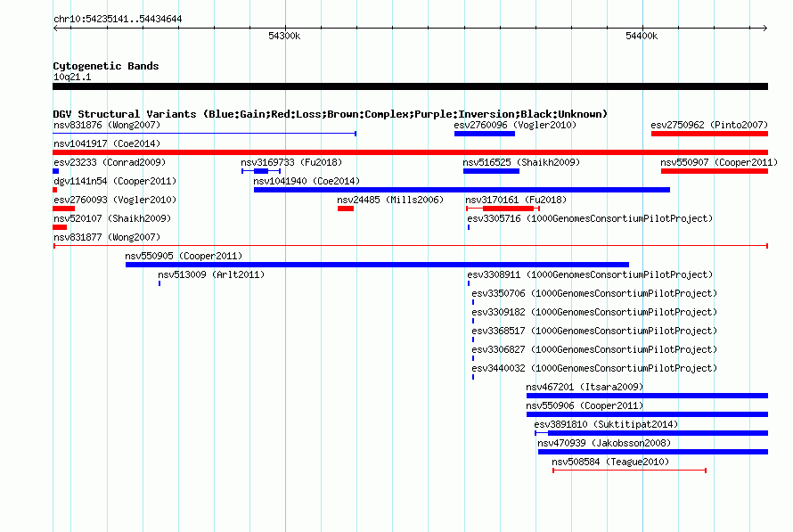The width and height of the screenshot is (793, 532).
Task: Open the nsv550907 (Cooper2011) label
Action: point(719,162)
